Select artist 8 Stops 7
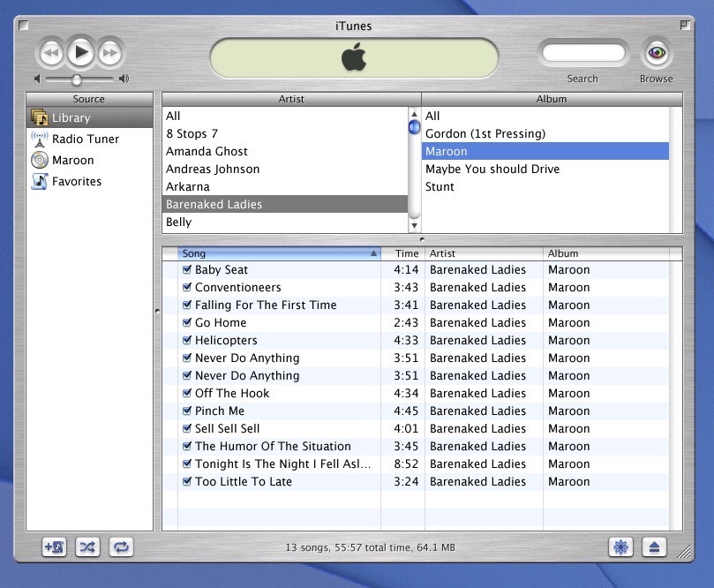 284,133
